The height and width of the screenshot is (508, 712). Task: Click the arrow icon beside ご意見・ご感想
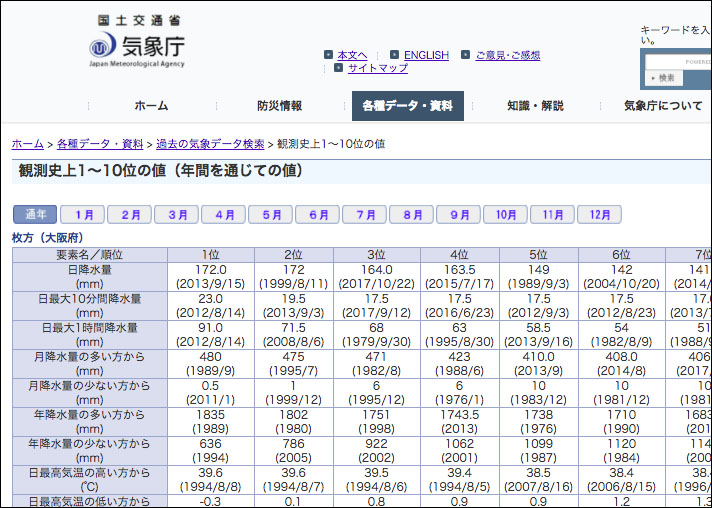click(466, 55)
